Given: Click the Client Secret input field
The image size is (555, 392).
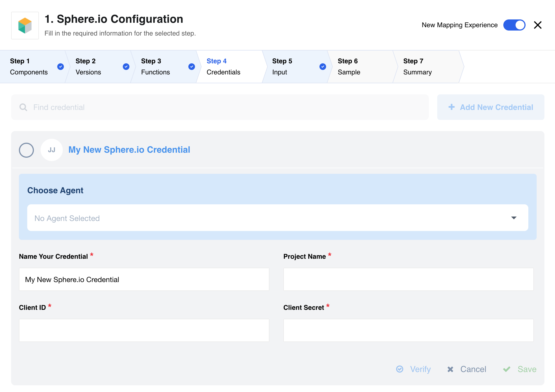Looking at the screenshot, I should pos(408,330).
